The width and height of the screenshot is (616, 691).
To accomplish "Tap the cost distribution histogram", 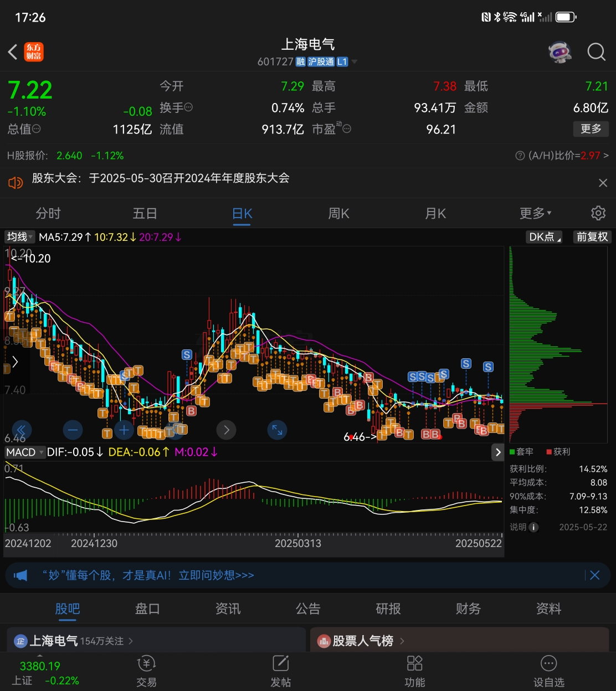I will pyautogui.click(x=558, y=344).
